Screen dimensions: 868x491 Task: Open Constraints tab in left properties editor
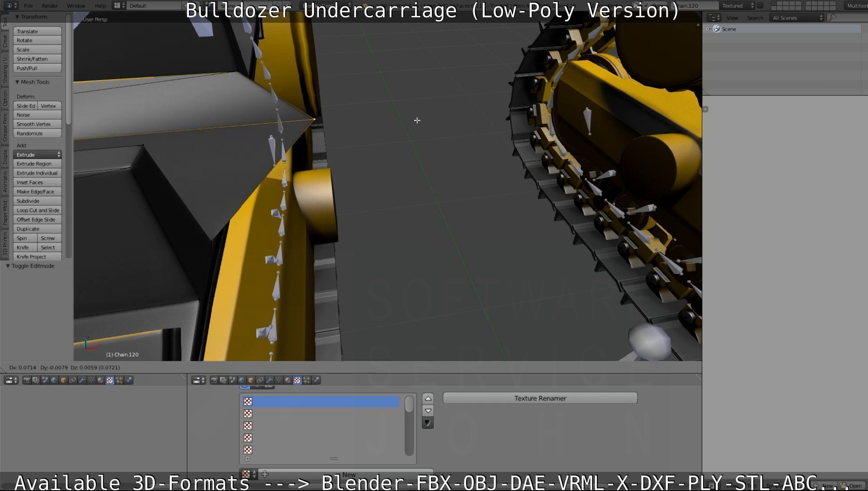click(73, 380)
